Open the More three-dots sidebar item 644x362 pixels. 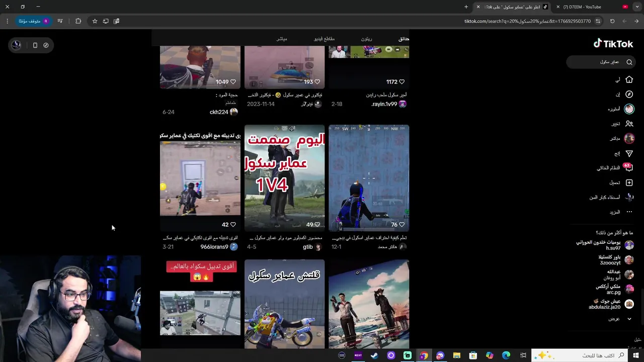(x=629, y=212)
